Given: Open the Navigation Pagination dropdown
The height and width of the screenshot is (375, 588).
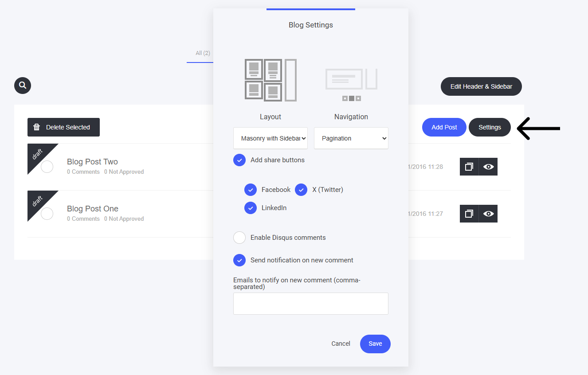Looking at the screenshot, I should [x=351, y=138].
